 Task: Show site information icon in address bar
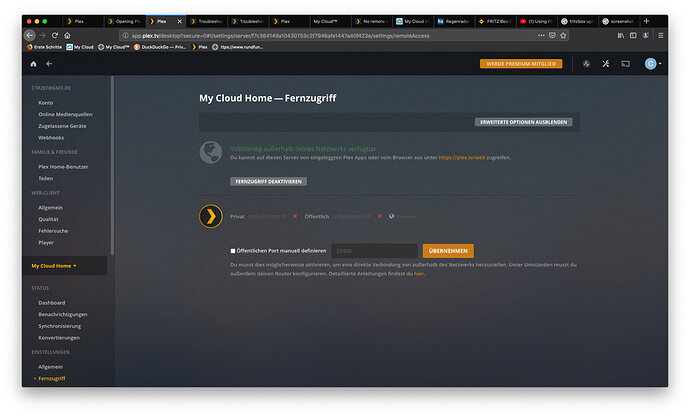coord(125,36)
